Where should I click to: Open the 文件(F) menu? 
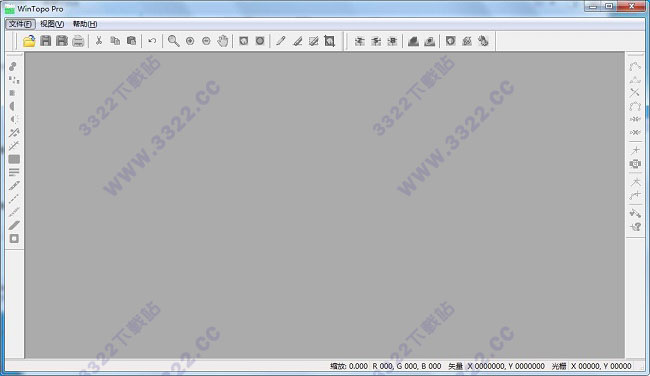(20, 24)
